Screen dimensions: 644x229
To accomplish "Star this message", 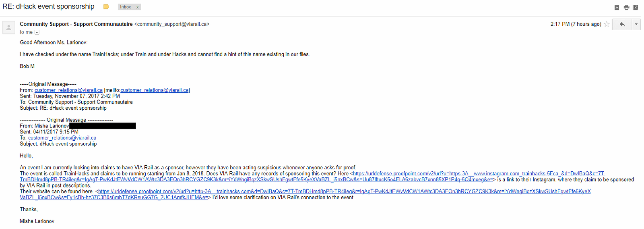I will (607, 24).
